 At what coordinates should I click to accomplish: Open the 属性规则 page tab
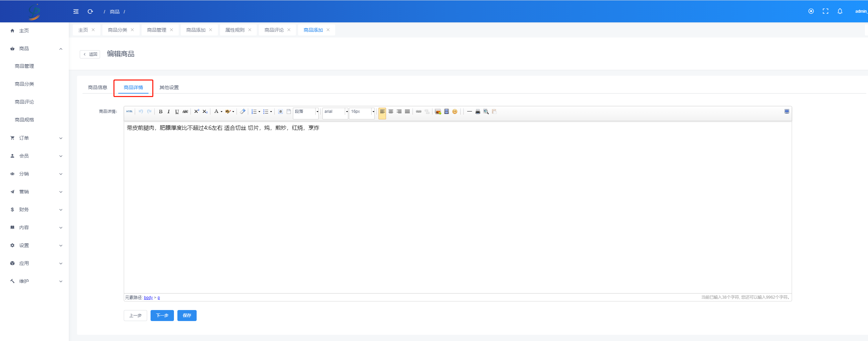coord(235,30)
